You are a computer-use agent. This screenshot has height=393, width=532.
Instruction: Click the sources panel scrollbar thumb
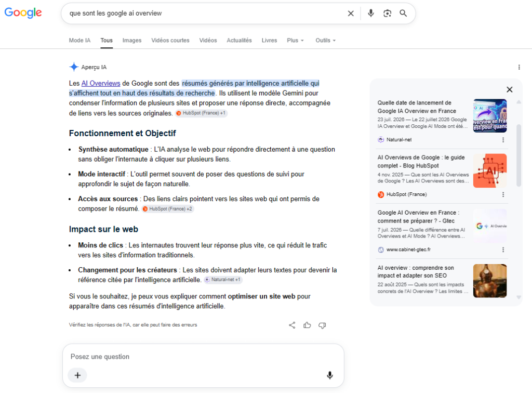coord(518,155)
